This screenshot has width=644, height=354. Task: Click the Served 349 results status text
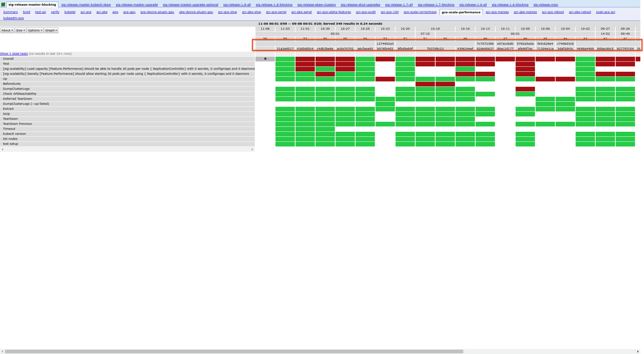click(x=353, y=24)
